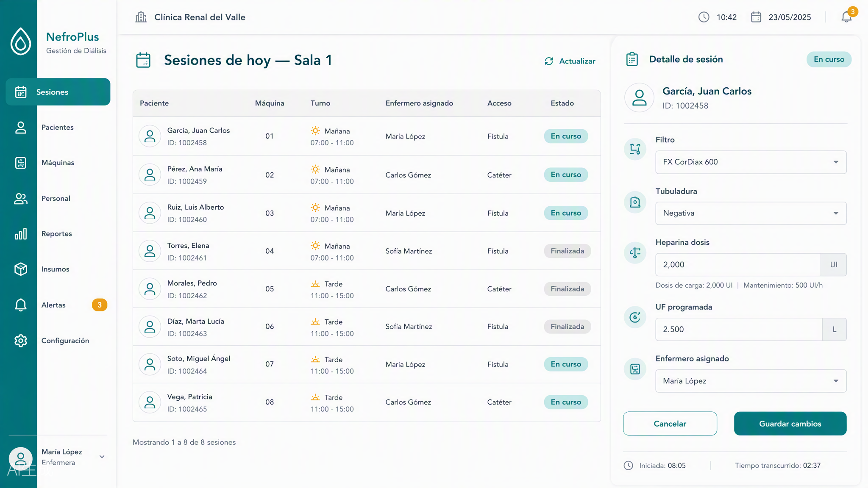The height and width of the screenshot is (488, 868).
Task: Click the patient avatar in session detail
Action: point(639,97)
